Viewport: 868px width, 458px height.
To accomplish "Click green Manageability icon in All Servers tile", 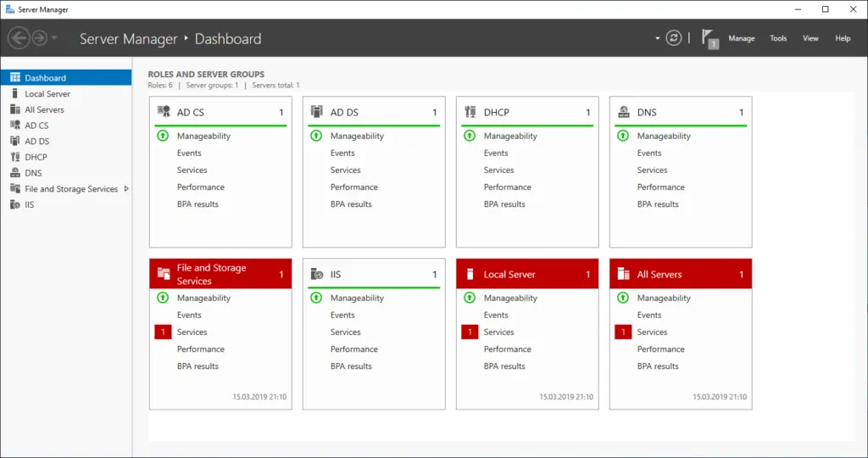I will [623, 298].
